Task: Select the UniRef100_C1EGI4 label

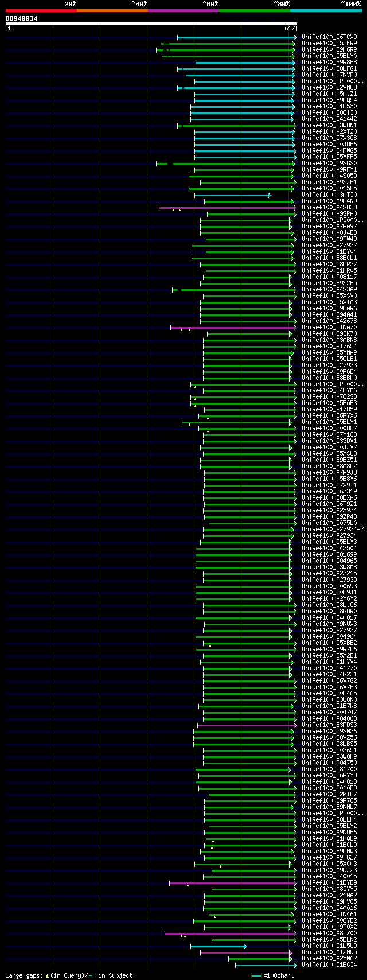Action: click(329, 965)
